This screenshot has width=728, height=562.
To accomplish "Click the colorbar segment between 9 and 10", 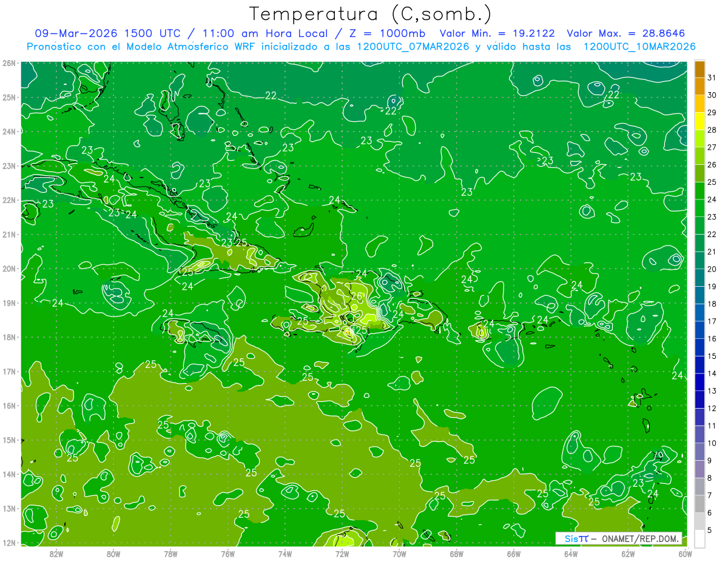I will click(699, 452).
